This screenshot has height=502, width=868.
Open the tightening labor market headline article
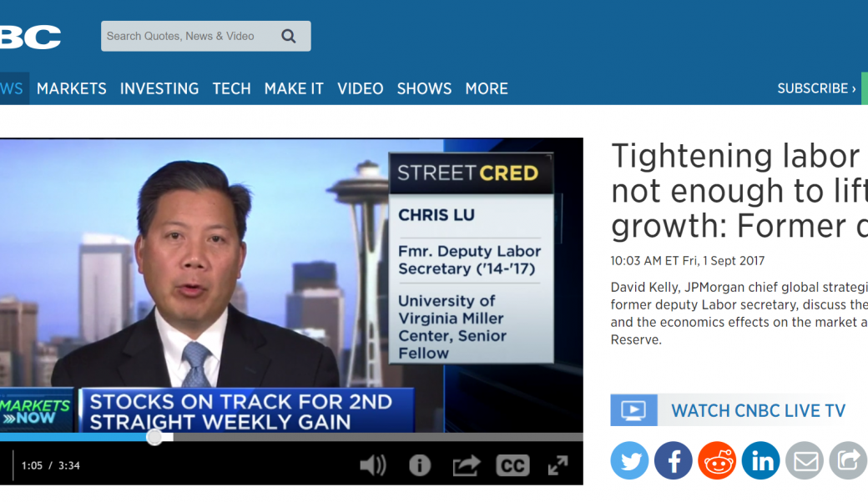(734, 190)
